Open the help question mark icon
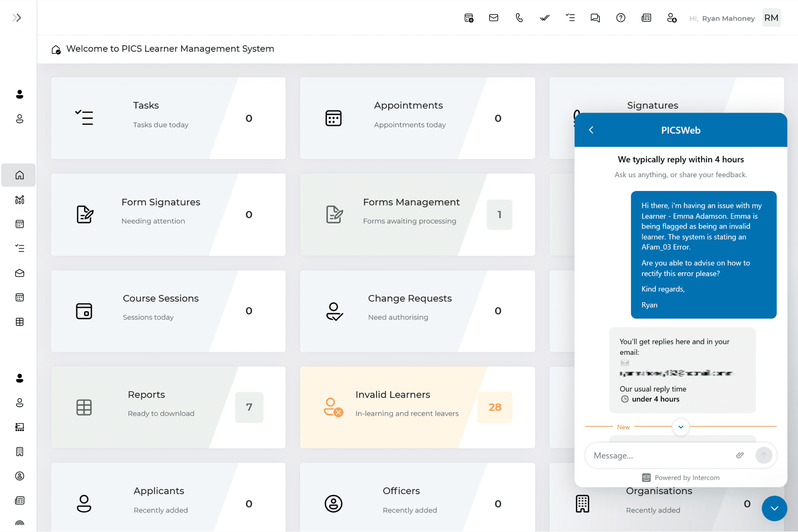 click(620, 18)
